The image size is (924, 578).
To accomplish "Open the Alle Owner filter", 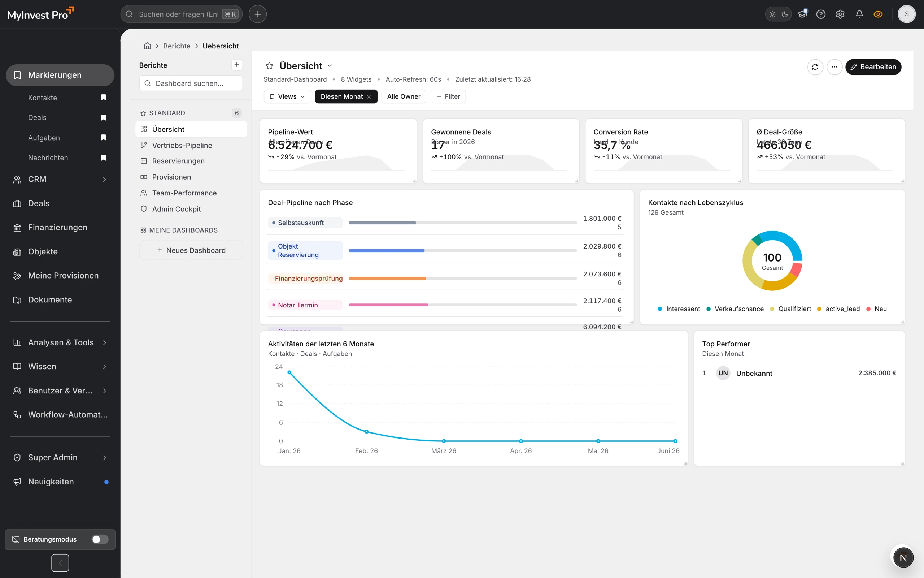I will pos(404,97).
